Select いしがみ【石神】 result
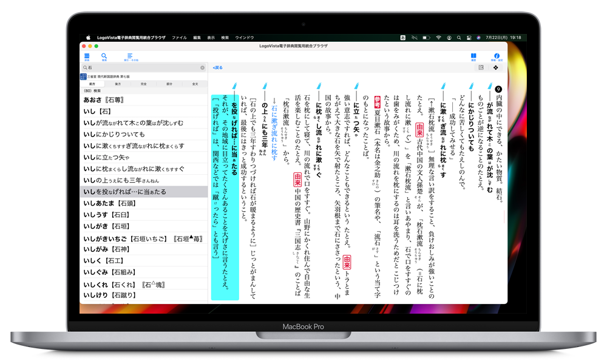Viewport: 607px width, 364px height. point(144,249)
